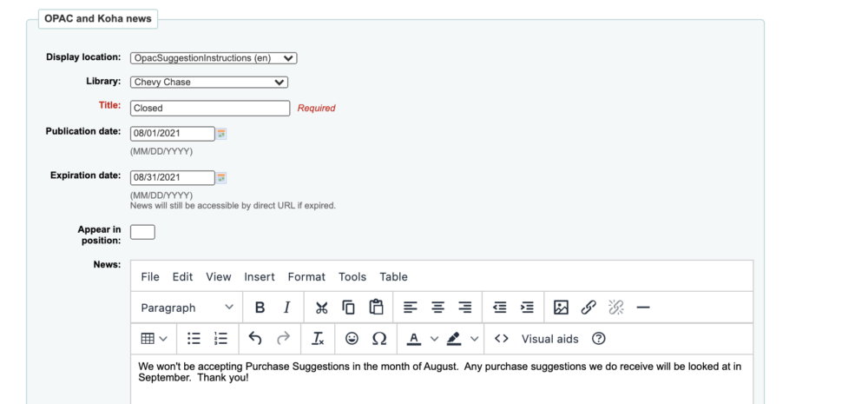Expand the Paragraph format dropdown
This screenshot has width=868, height=404.
tap(187, 308)
